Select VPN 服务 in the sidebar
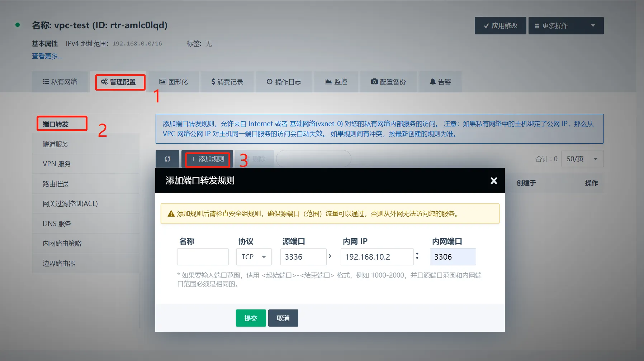This screenshot has height=361, width=644. 57,164
